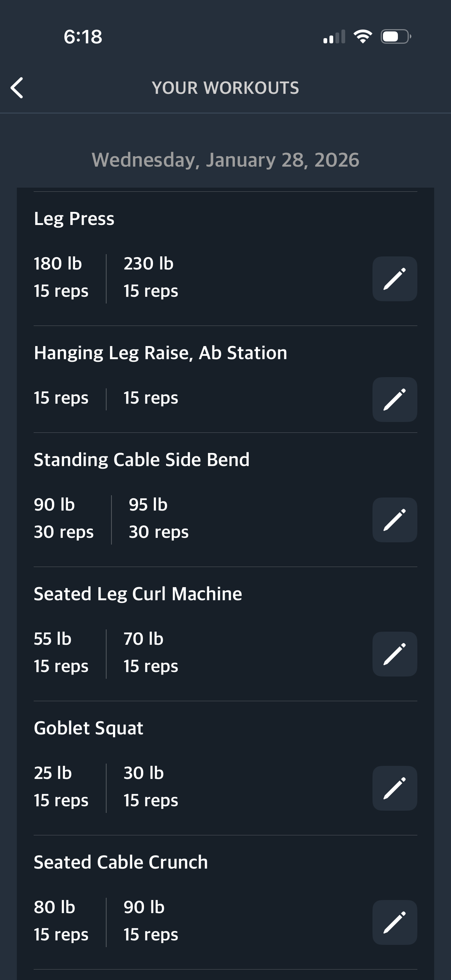451x980 pixels.
Task: Edit the Seated Leg Curl Machine entry
Action: click(x=394, y=654)
